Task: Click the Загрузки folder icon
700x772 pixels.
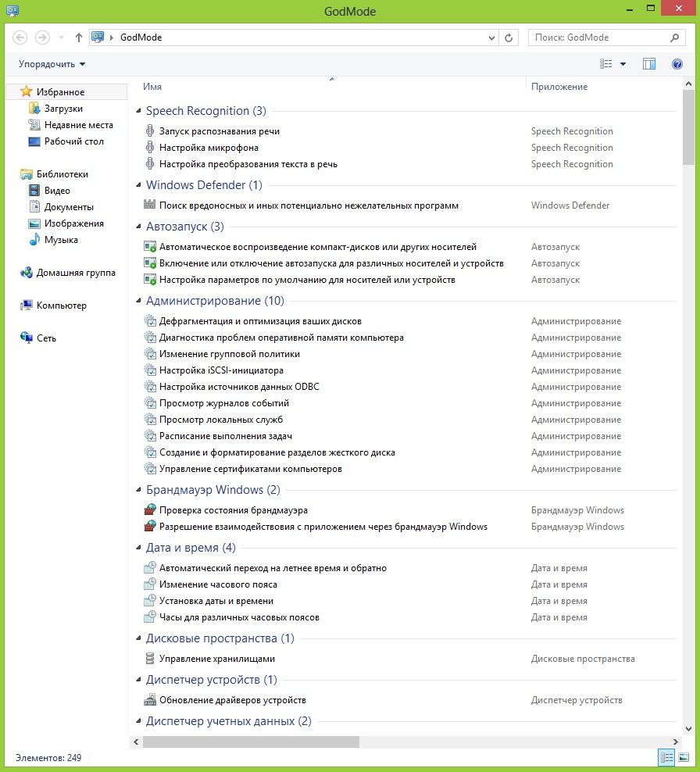Action: click(x=34, y=109)
